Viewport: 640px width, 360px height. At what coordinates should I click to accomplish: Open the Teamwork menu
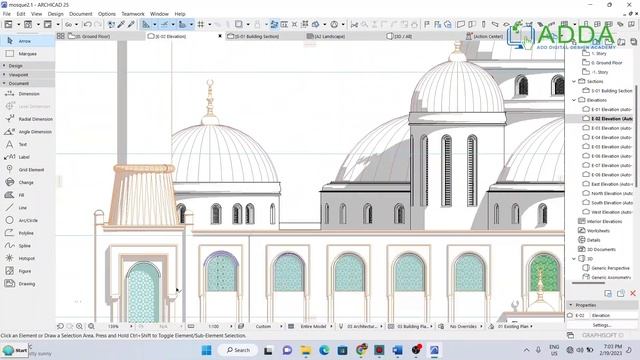coord(133,14)
